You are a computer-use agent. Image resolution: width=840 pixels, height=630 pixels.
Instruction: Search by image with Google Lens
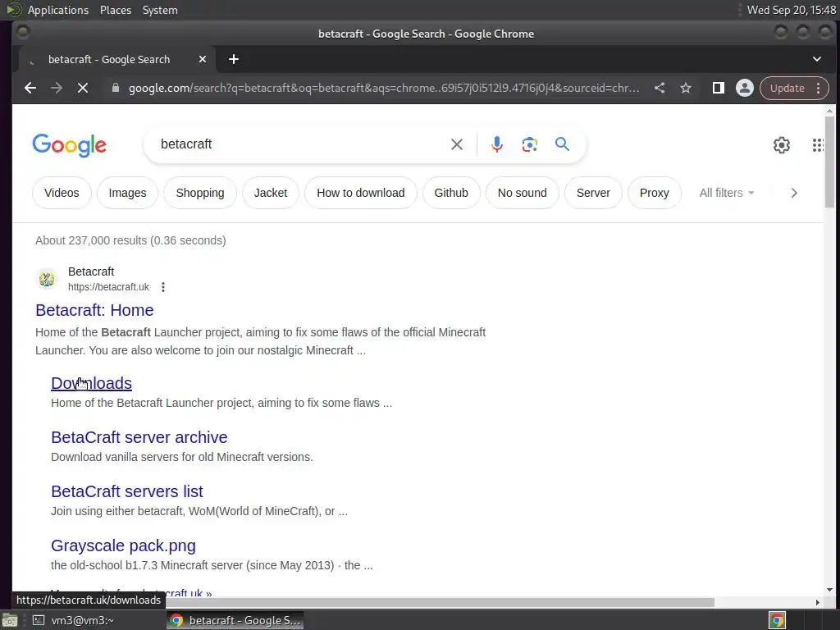click(530, 144)
